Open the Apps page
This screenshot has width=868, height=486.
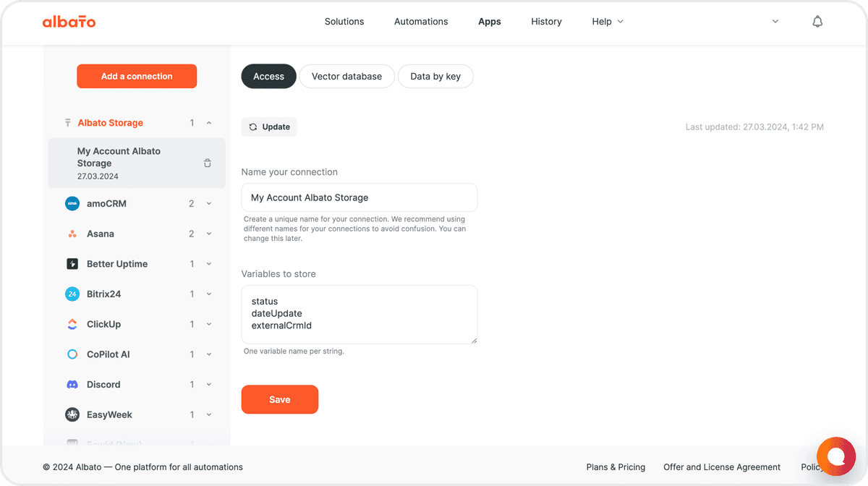pyautogui.click(x=490, y=22)
